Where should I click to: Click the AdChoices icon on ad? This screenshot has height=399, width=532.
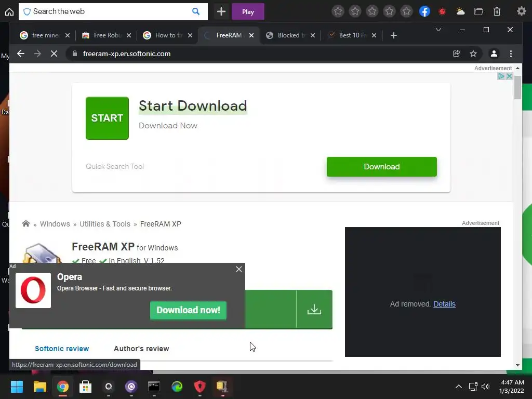tap(501, 76)
